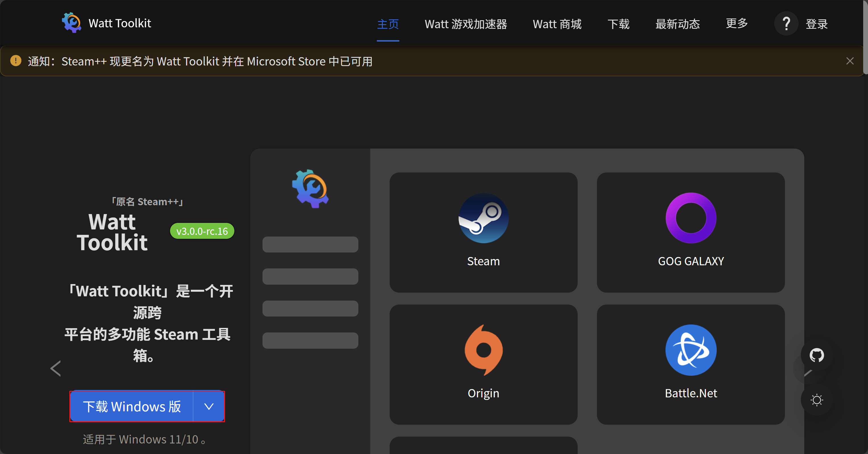868x454 pixels.
Task: Expand the 更多 menu
Action: click(737, 24)
